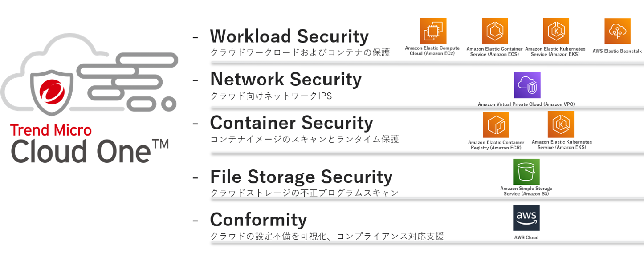Open the AWS Elastic Beanstalk icon
The height and width of the screenshot is (253, 644).
617,31
